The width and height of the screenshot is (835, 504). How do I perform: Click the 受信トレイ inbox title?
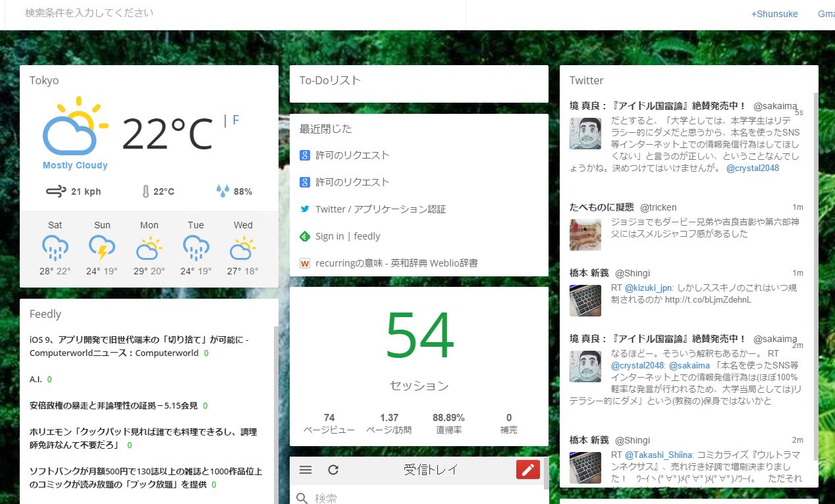click(431, 470)
